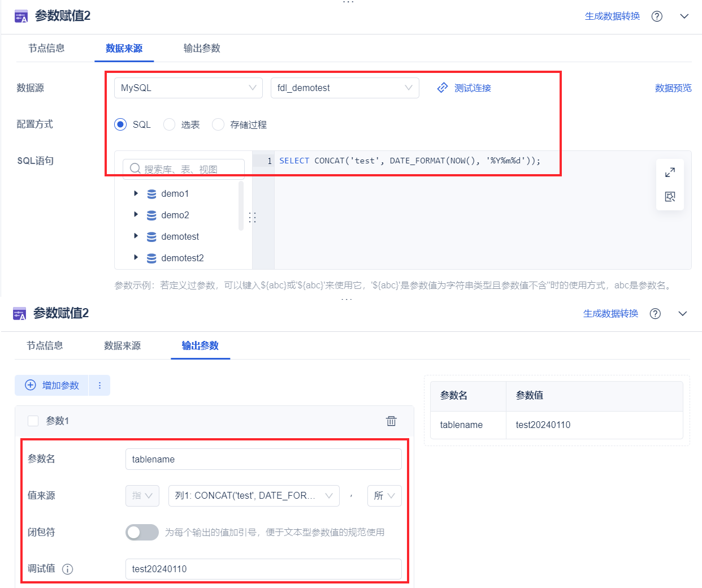Click demotest2 label in database tree

click(183, 258)
